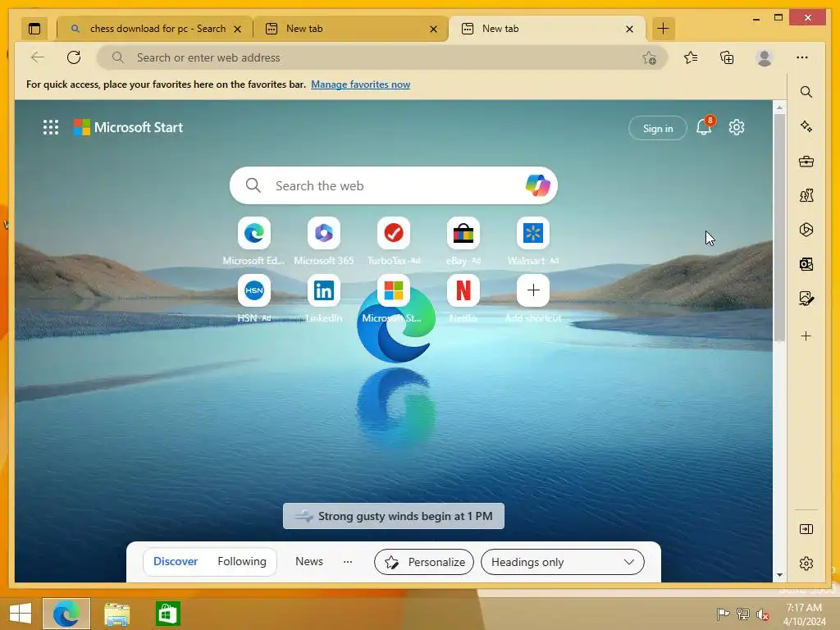Image resolution: width=840 pixels, height=630 pixels.
Task: Switch to the middle New tab
Action: point(350,29)
